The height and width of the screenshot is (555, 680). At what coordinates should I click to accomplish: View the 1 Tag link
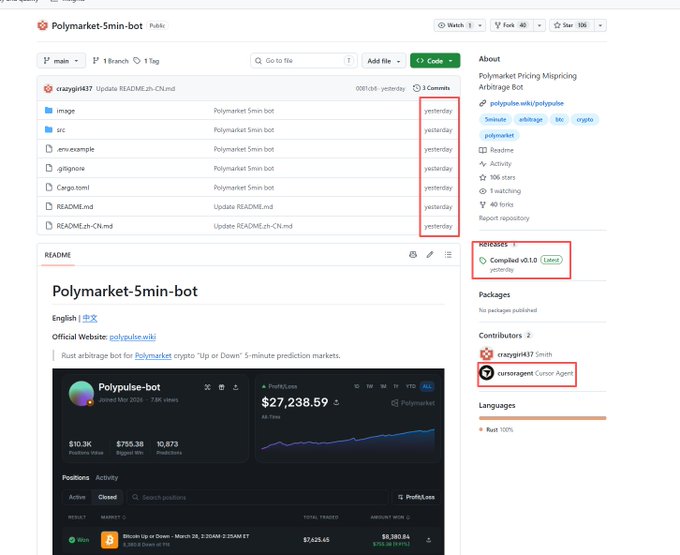(147, 61)
